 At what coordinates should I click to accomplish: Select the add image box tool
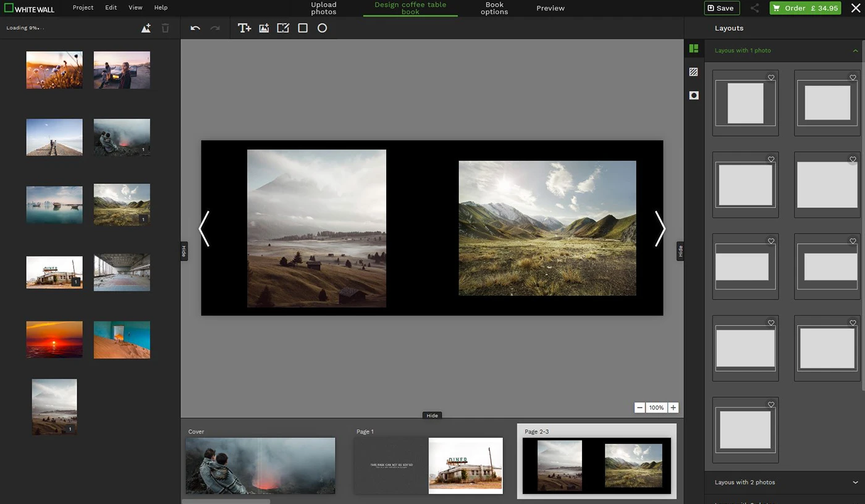pos(264,28)
